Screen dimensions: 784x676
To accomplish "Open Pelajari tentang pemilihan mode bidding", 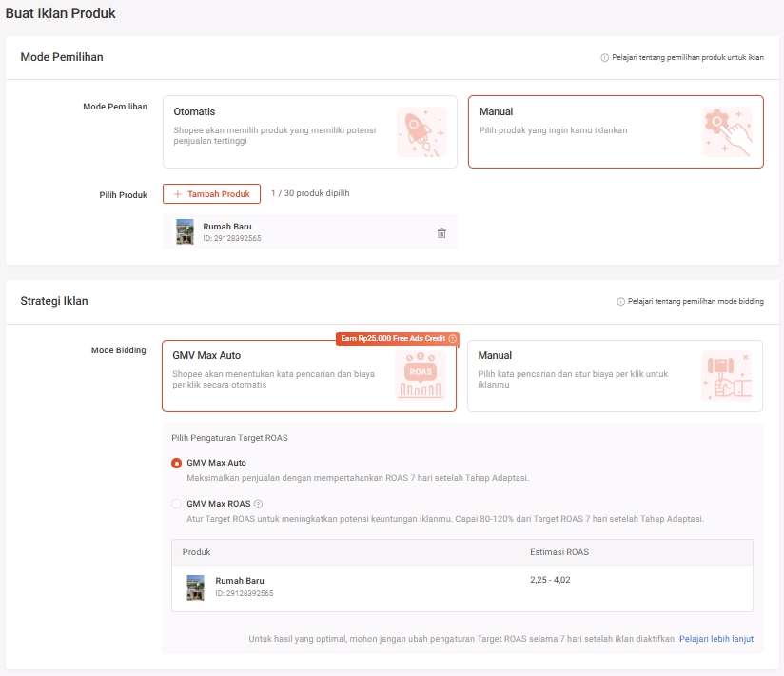I will click(x=690, y=301).
